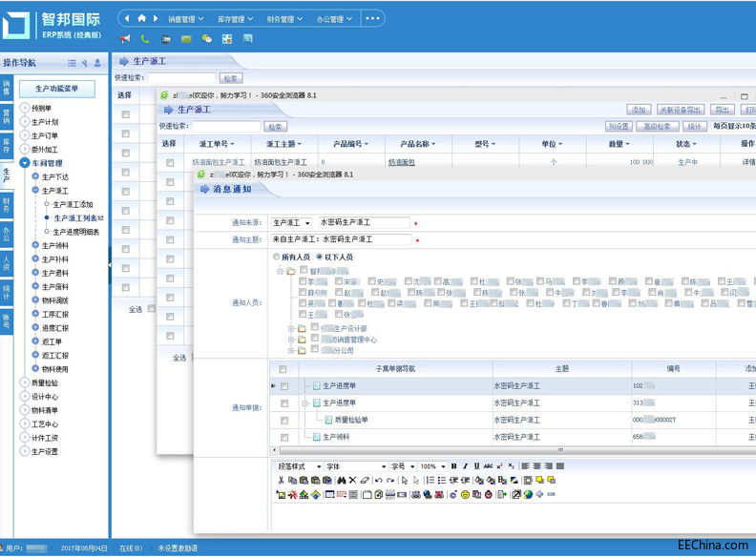Insert numbered list in editor
The height and width of the screenshot is (557, 756).
click(x=430, y=480)
